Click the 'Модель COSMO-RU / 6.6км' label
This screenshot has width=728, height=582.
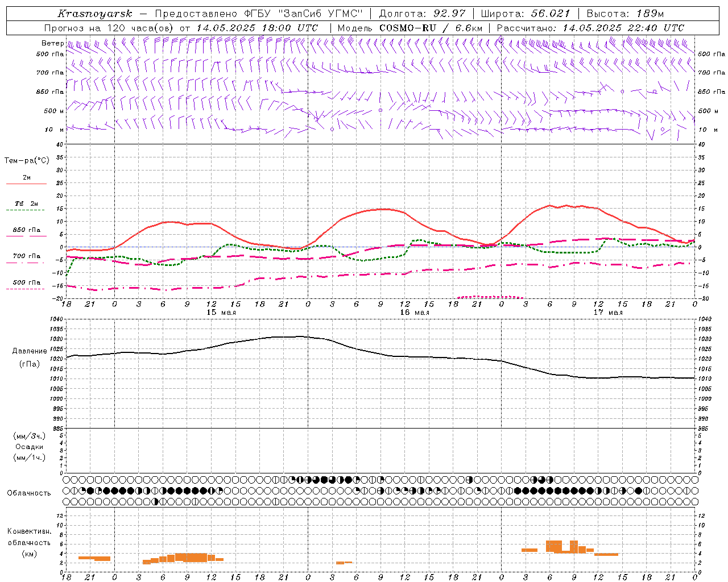tap(409, 28)
